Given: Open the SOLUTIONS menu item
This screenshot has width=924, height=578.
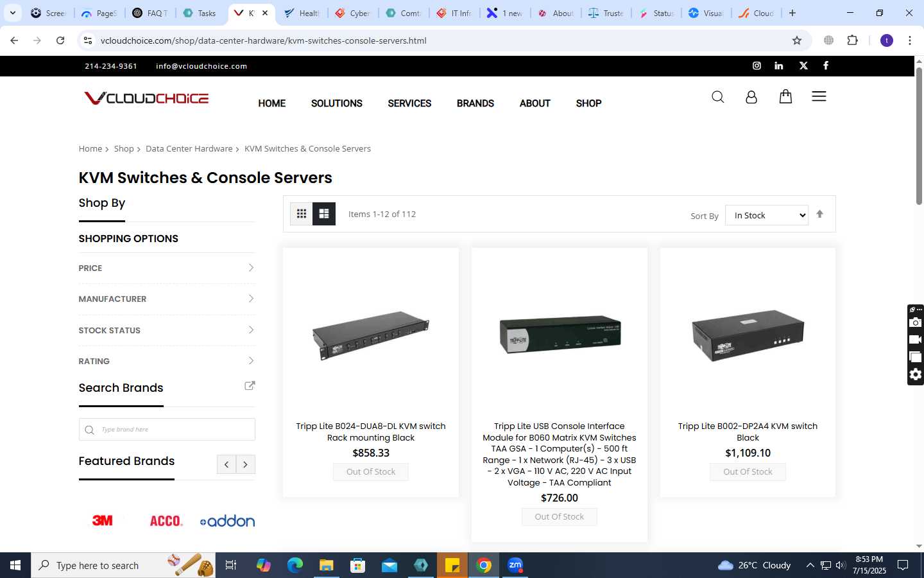Looking at the screenshot, I should tap(336, 103).
